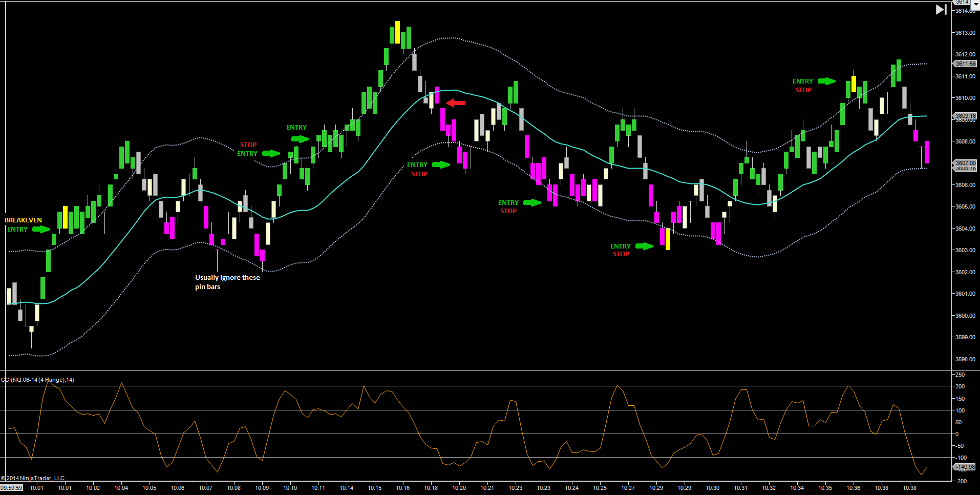Click the 10:09 time axis label

pos(262,488)
